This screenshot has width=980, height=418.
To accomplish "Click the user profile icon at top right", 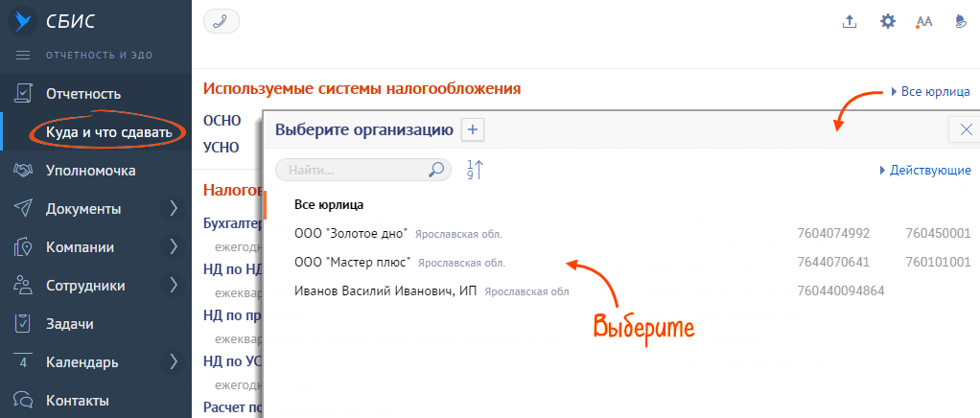I will pos(961,21).
